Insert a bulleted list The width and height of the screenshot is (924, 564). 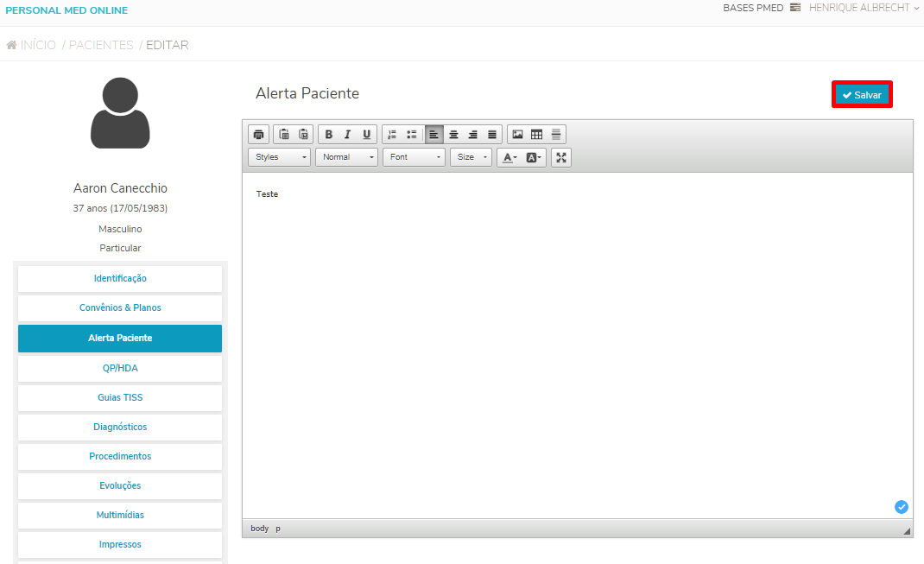coord(411,135)
